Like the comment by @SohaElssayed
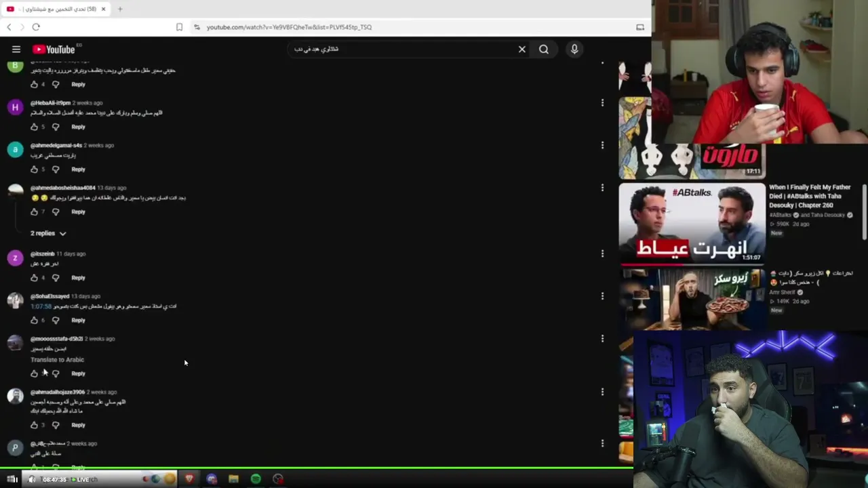The image size is (868, 488). [x=34, y=321]
